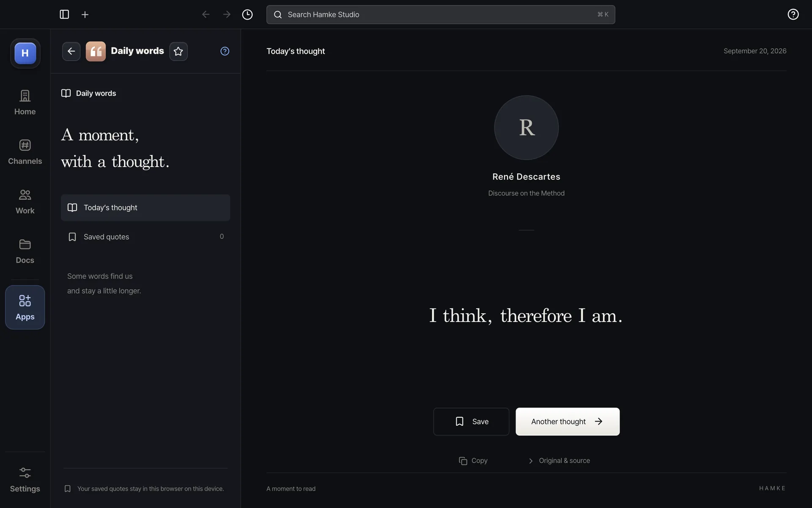Open Docs in the left rail
Screen dimensions: 812x508
(25, 251)
